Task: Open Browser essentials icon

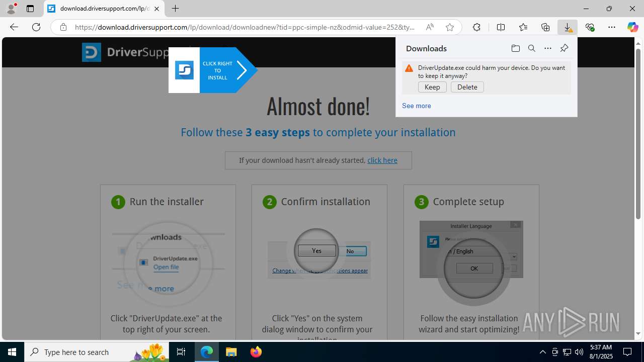Action: pos(590,27)
